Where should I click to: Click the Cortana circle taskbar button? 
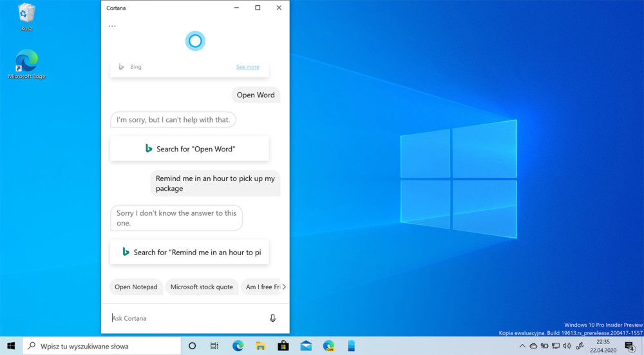point(192,346)
